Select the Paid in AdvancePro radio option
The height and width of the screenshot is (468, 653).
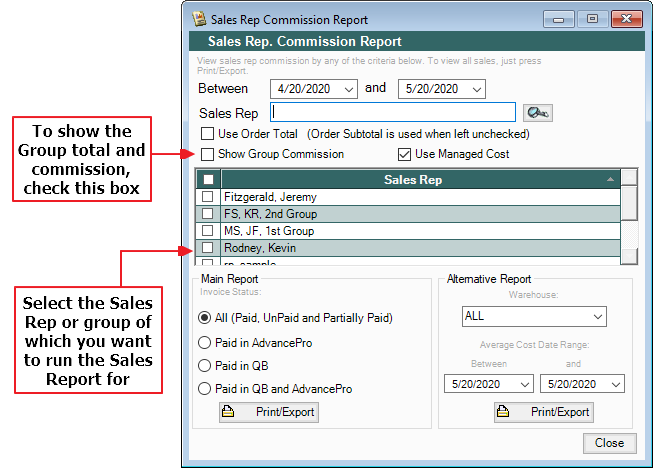[x=205, y=342]
